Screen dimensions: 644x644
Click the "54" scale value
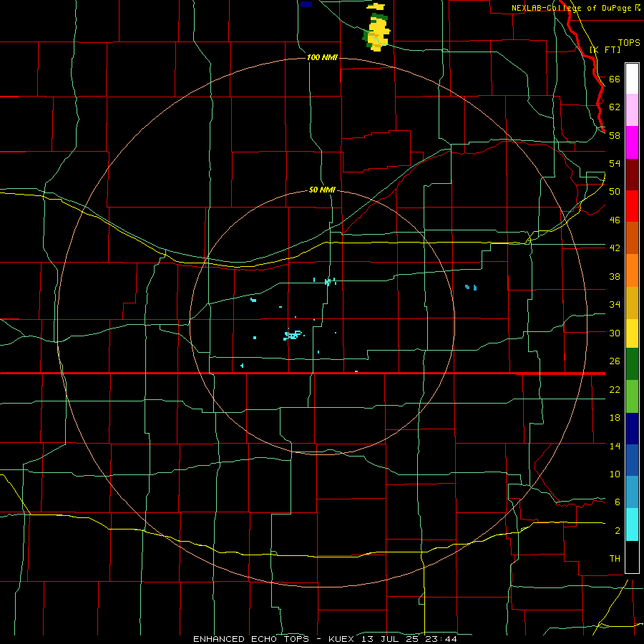tap(615, 163)
